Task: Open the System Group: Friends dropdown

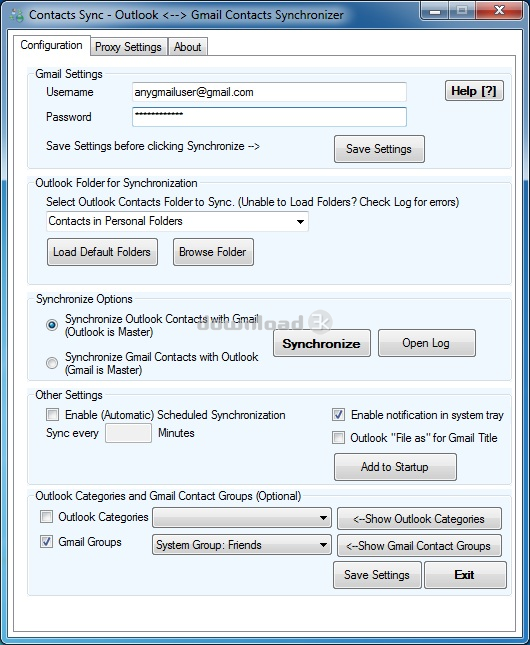Action: [x=242, y=545]
